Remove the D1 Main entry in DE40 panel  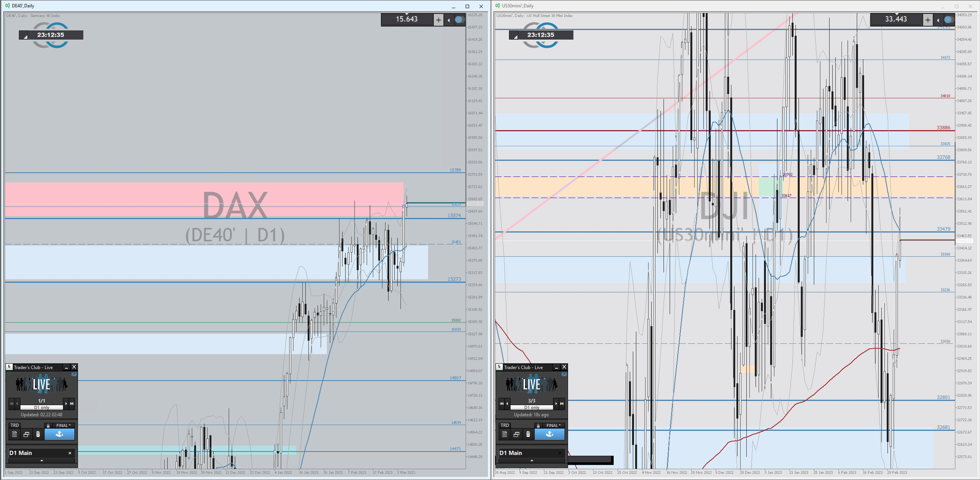[x=70, y=453]
